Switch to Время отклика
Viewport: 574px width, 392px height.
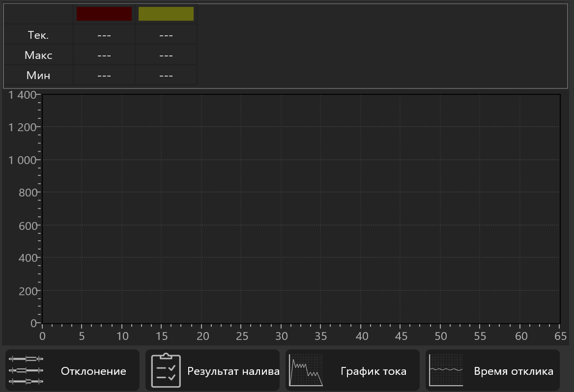coord(492,370)
